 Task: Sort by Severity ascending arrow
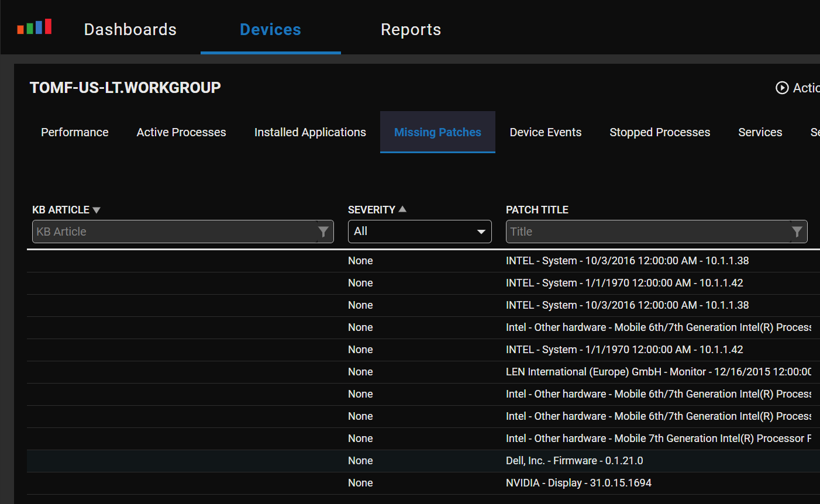(402, 209)
